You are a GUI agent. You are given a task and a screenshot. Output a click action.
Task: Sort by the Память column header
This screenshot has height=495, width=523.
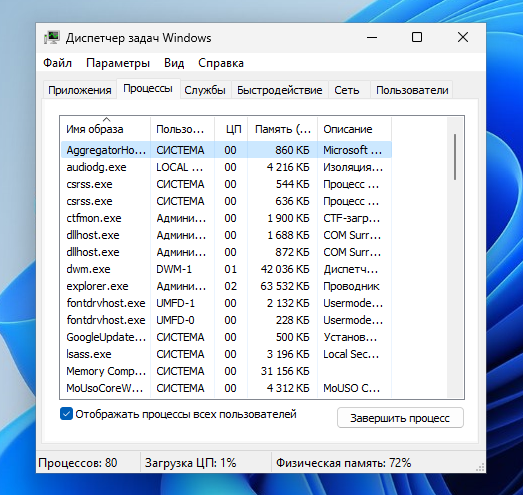click(x=283, y=129)
